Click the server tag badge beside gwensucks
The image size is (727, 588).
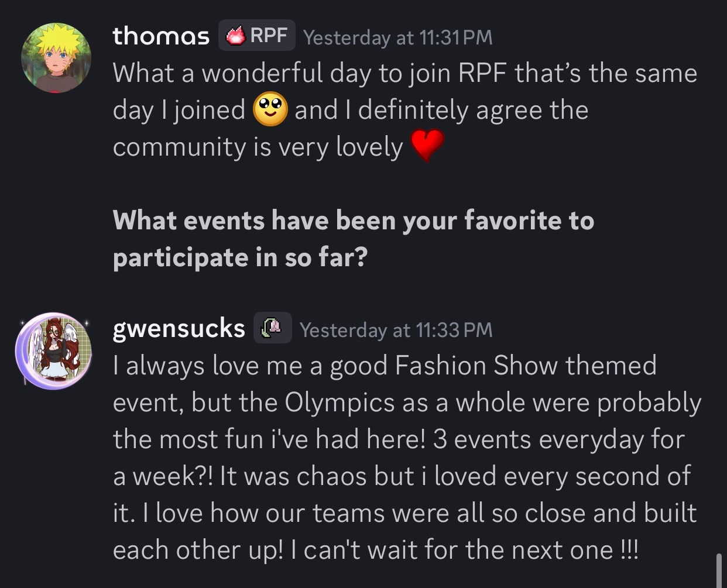click(x=272, y=328)
